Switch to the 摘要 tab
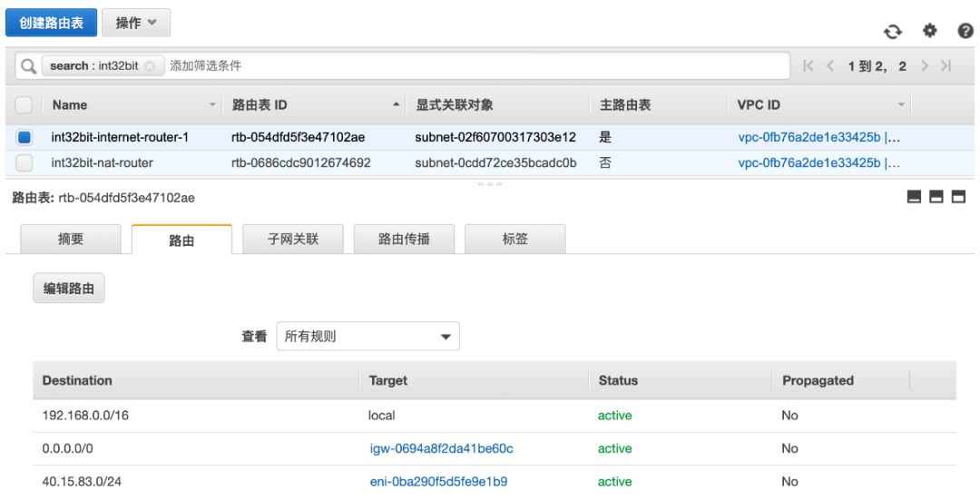This screenshot has height=500, width=980. point(71,239)
